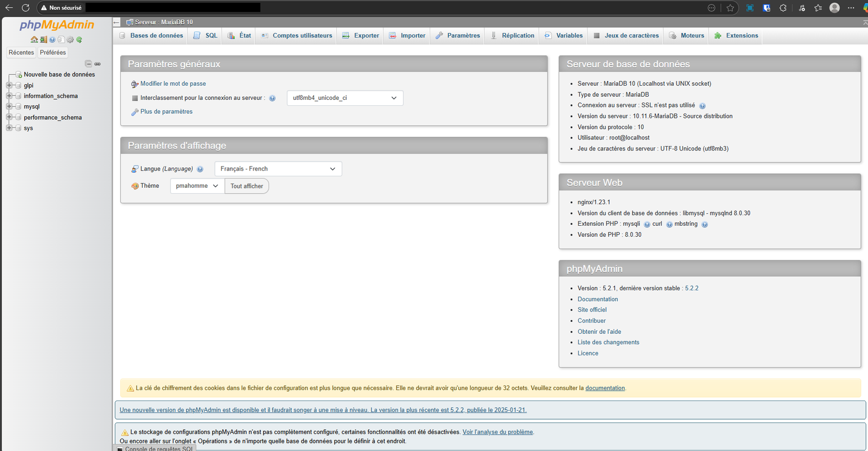
Task: Open the Réplication tab
Action: [513, 36]
